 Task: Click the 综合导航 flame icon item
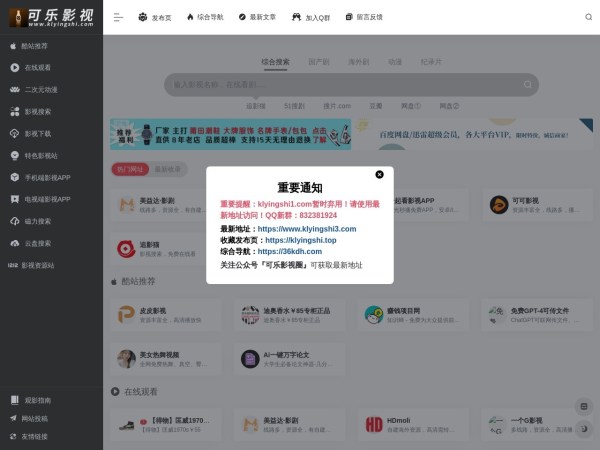[x=190, y=17]
